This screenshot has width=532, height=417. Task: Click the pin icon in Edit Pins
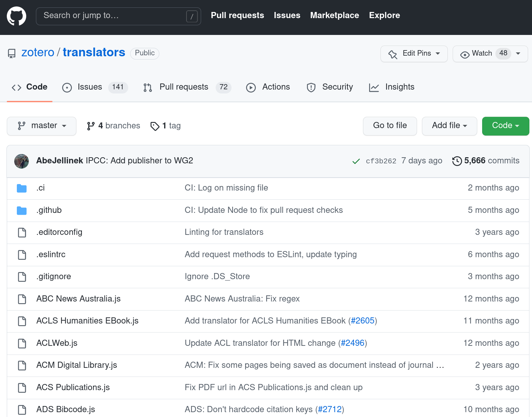coord(393,54)
